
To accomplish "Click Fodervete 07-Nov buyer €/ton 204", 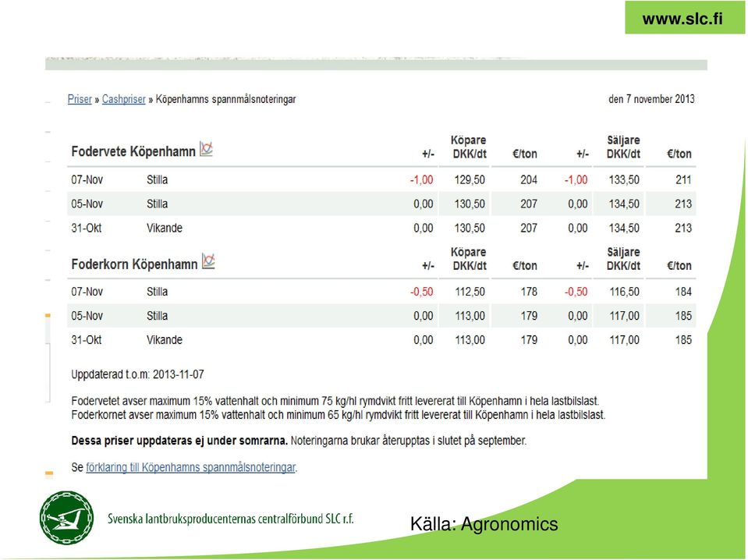I will point(529,180).
